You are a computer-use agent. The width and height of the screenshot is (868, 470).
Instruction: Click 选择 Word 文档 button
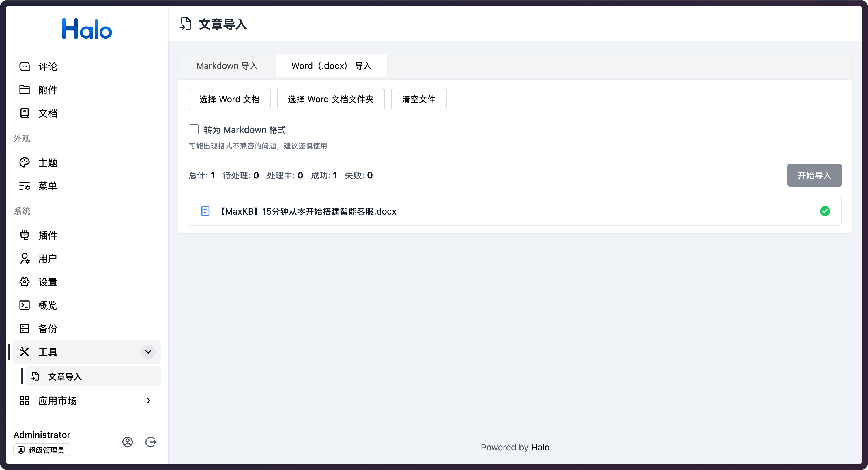[x=229, y=99]
